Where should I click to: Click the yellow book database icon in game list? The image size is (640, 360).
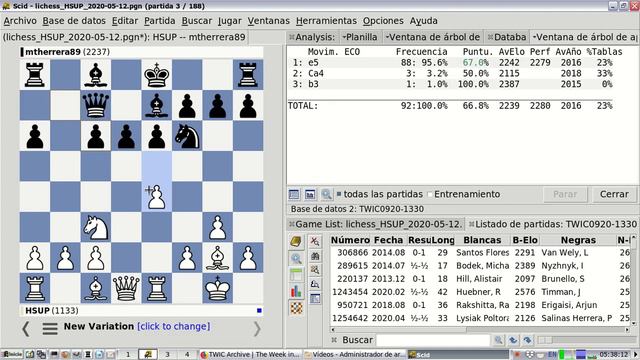click(x=296, y=242)
